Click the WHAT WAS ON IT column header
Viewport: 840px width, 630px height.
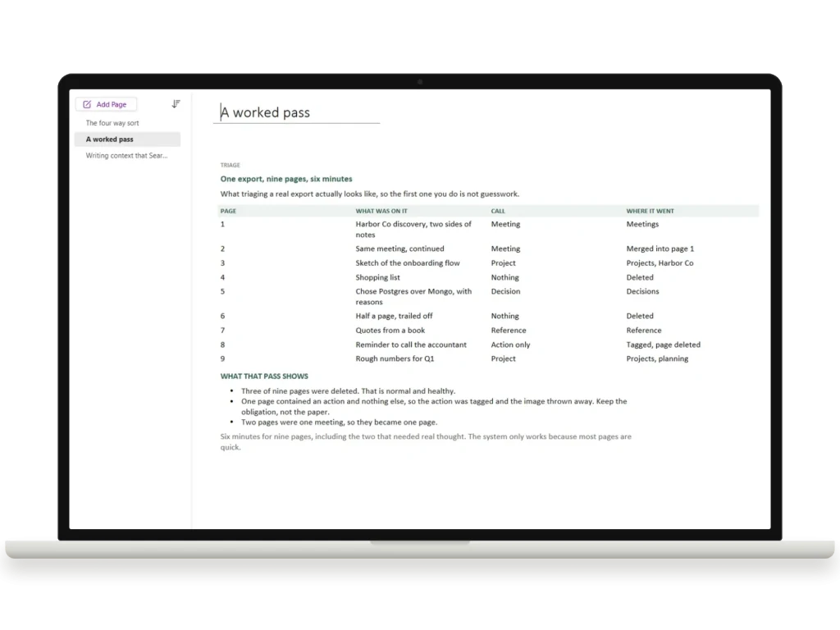(381, 211)
